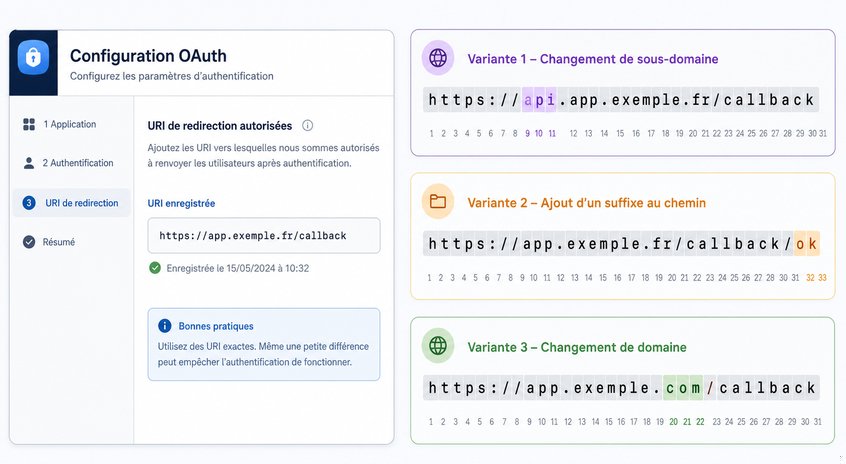
Task: Click the info icon beside URI de redirection autorisées
Action: click(308, 126)
